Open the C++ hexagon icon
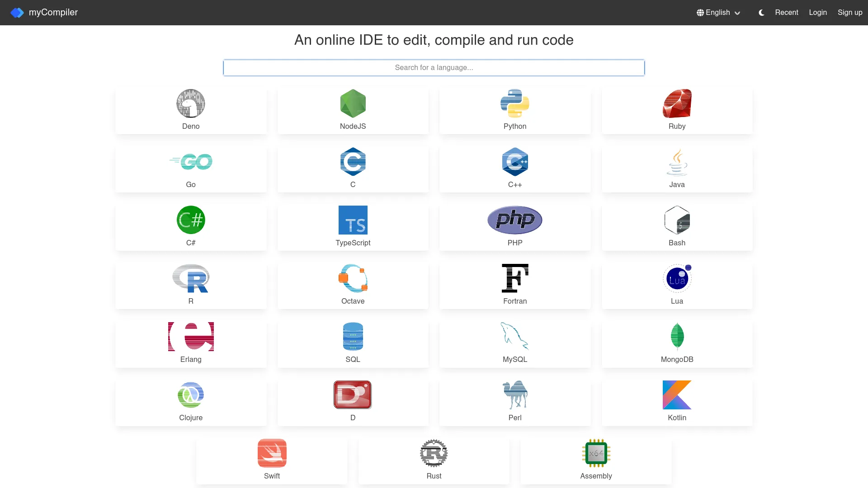Viewport: 868px width, 488px height. [515, 162]
